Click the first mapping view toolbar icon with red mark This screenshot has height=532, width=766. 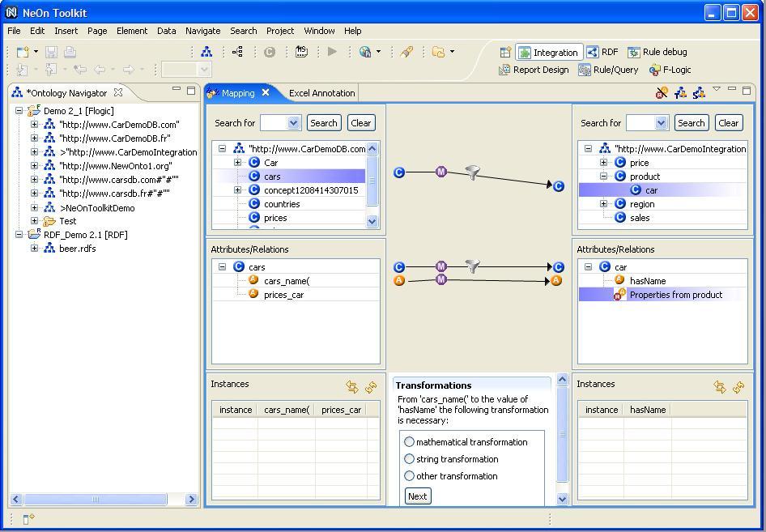point(662,92)
